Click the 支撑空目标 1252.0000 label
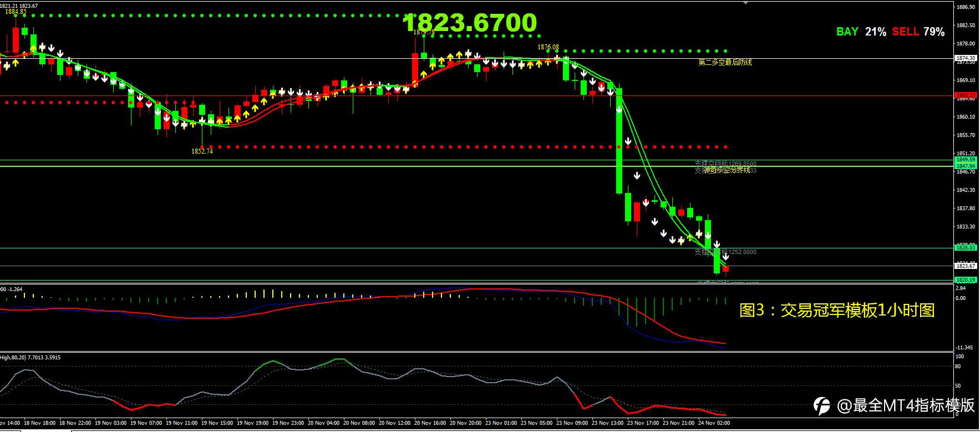 pyautogui.click(x=725, y=252)
